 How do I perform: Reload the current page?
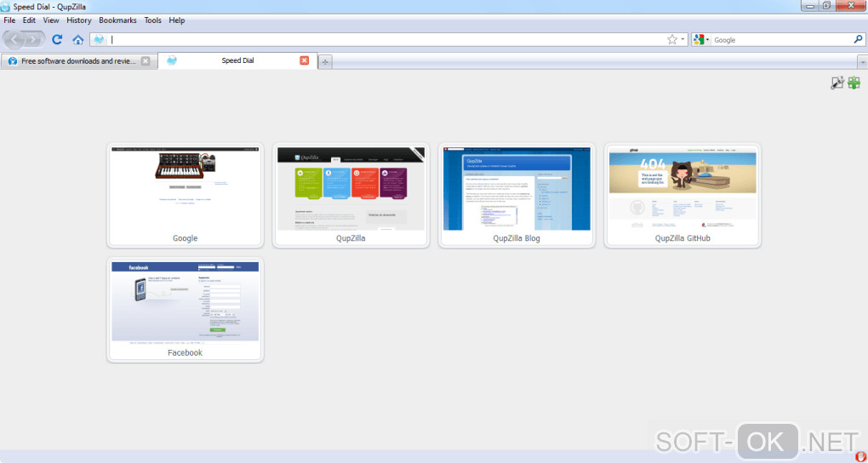[57, 39]
